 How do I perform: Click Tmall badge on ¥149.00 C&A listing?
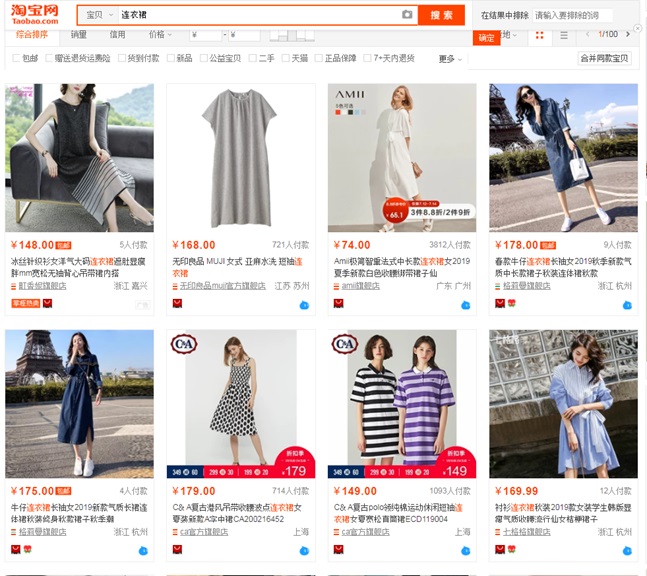point(339,549)
